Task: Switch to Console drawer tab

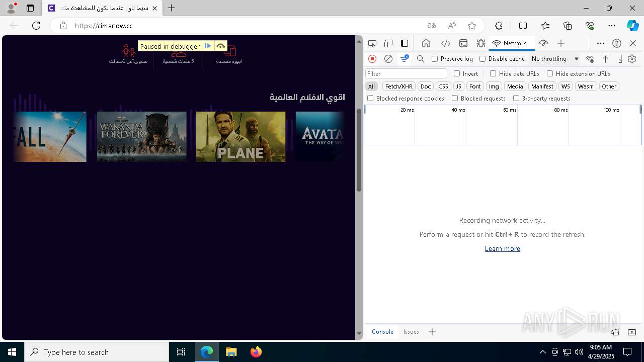Action: (382, 332)
